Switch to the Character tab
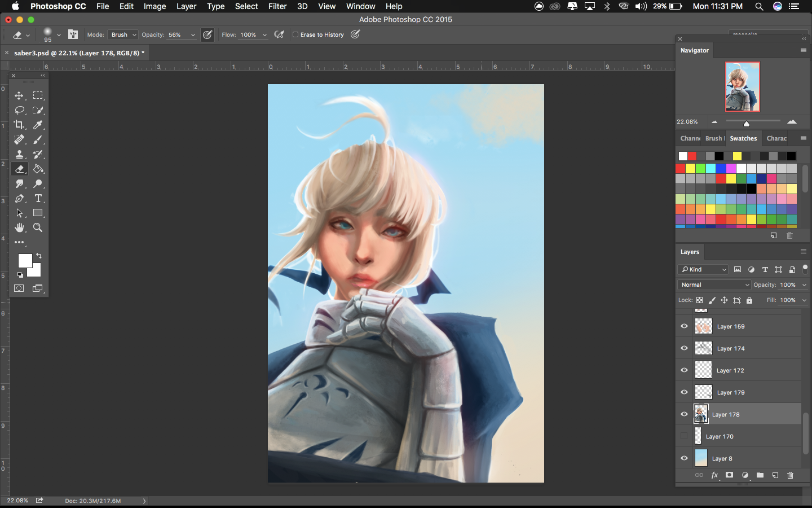The image size is (812, 508). (x=776, y=138)
